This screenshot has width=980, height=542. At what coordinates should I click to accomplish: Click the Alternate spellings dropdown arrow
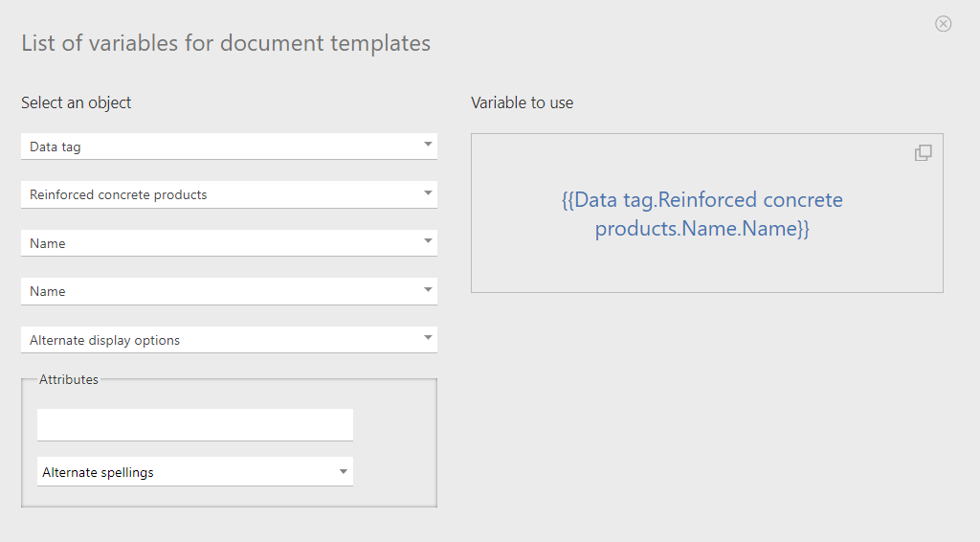coord(344,471)
